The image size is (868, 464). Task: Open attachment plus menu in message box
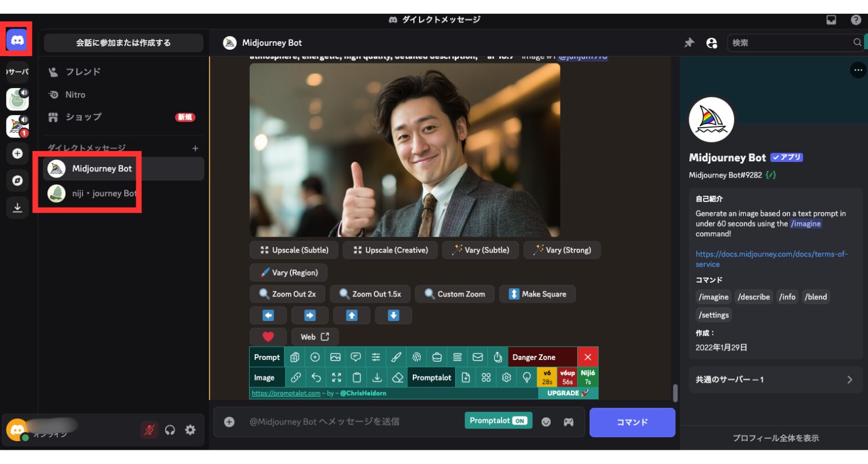229,422
